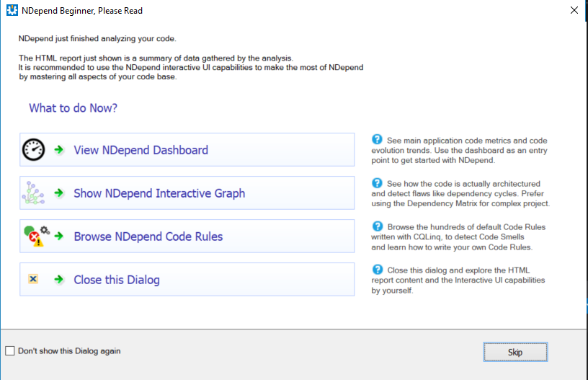Image resolution: width=588 pixels, height=380 pixels.
Task: Click description about Dependency Matrix for complex project
Action: point(460,193)
